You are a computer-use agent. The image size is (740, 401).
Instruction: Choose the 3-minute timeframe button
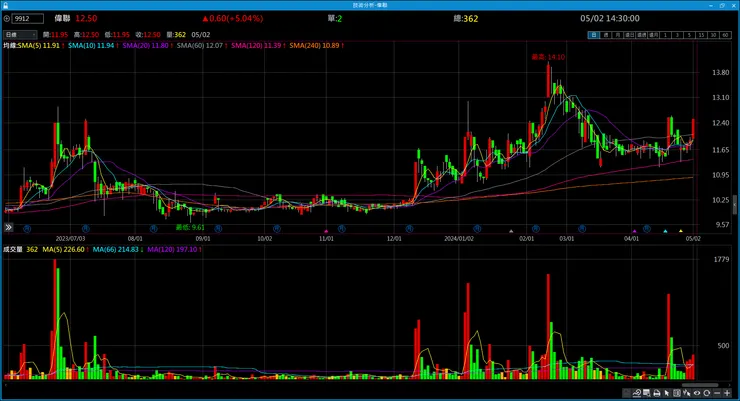coord(677,35)
